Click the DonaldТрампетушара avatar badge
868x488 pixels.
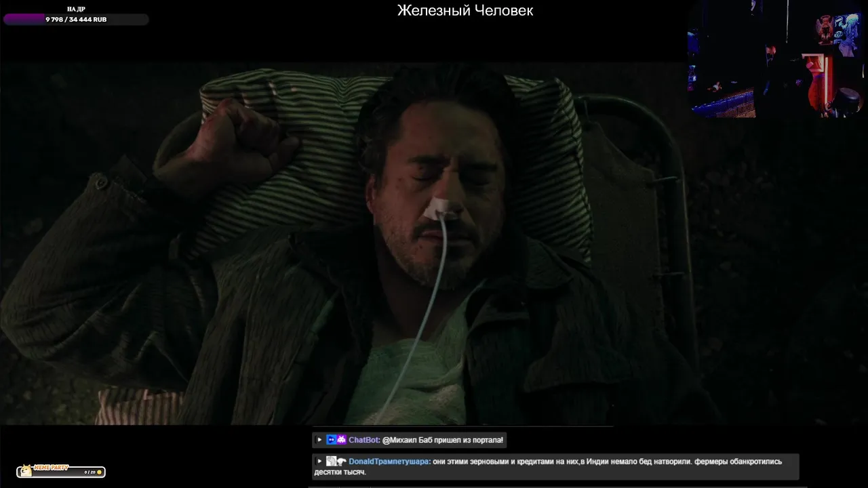click(x=331, y=462)
